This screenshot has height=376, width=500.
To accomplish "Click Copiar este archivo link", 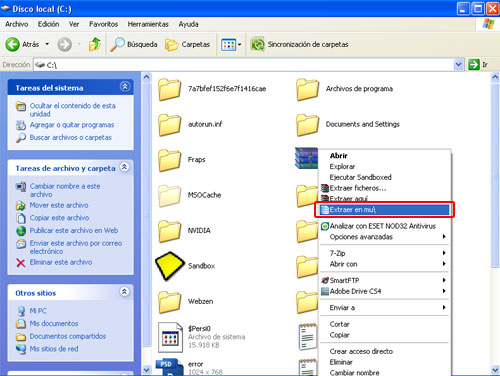I will 59,218.
